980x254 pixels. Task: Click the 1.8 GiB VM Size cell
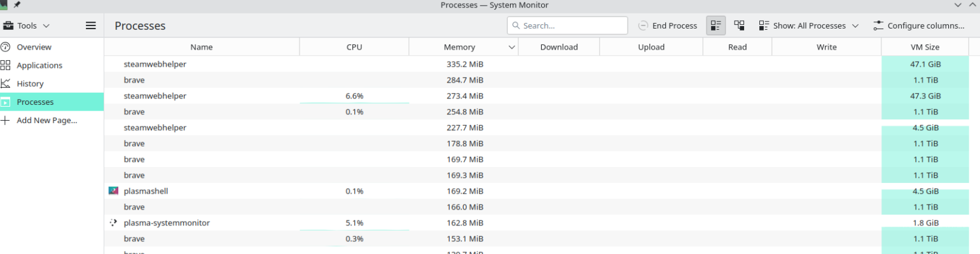(x=925, y=223)
